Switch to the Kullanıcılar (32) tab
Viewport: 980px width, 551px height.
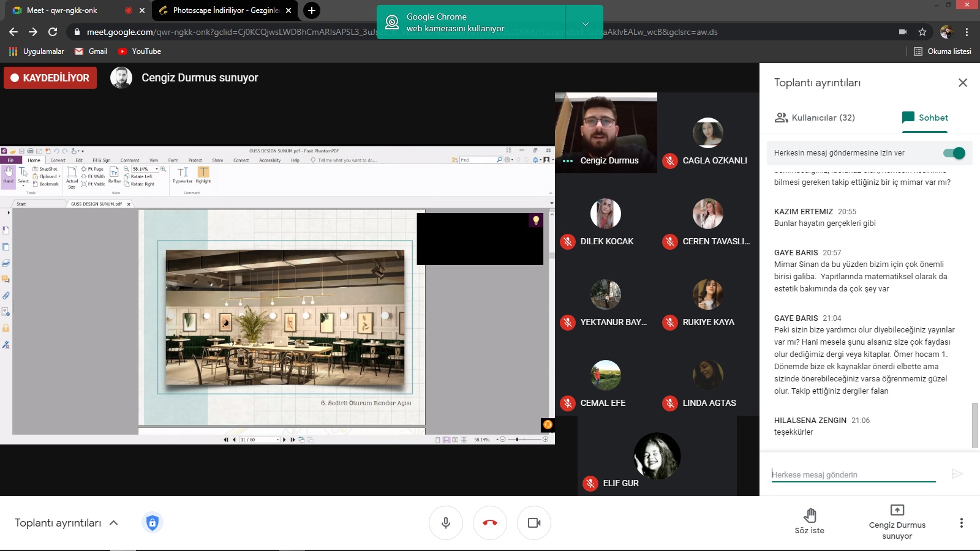pyautogui.click(x=815, y=118)
